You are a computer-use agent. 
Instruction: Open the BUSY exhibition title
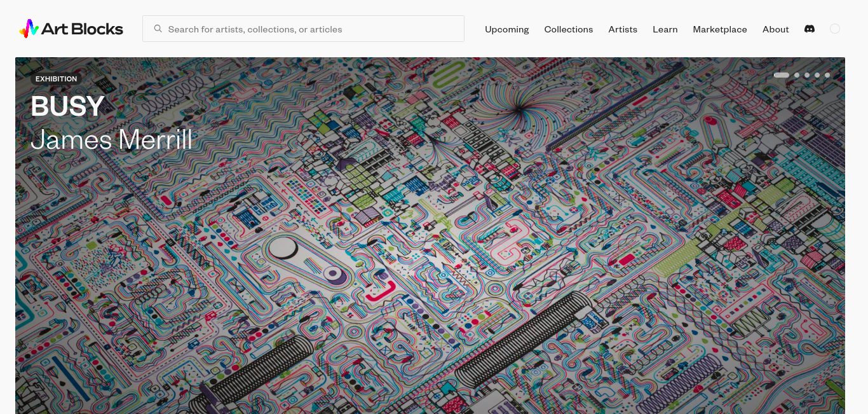[x=68, y=106]
